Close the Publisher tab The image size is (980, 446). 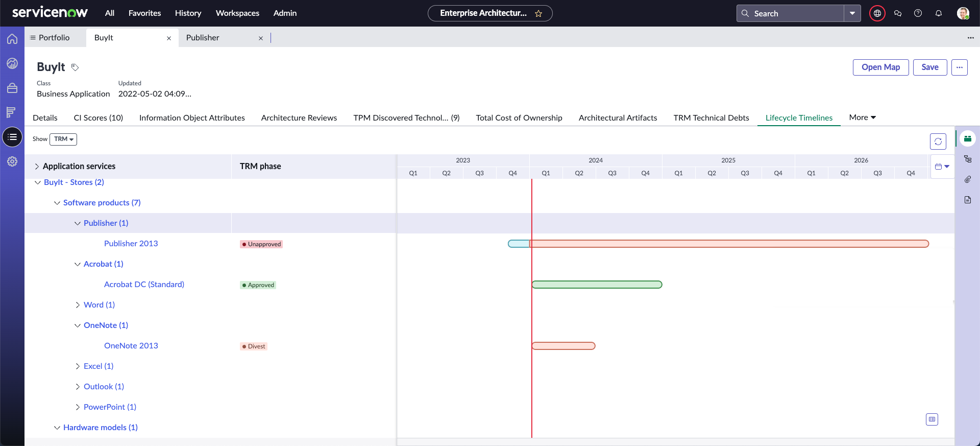[x=261, y=38]
